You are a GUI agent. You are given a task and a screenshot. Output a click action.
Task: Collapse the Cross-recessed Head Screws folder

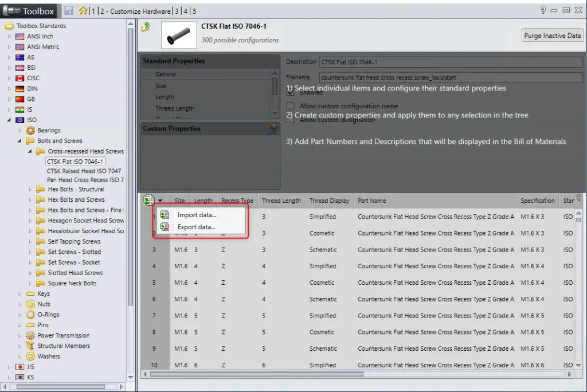pyautogui.click(x=30, y=151)
